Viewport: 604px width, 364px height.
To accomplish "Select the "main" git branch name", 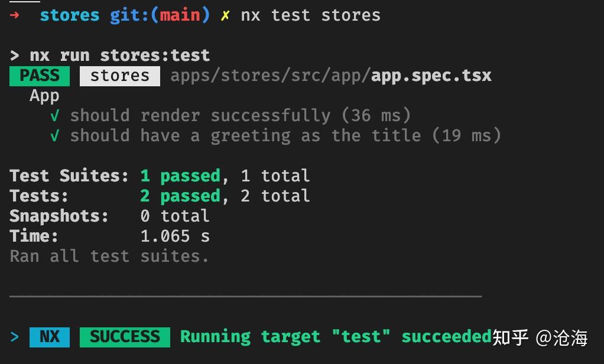I will [180, 15].
